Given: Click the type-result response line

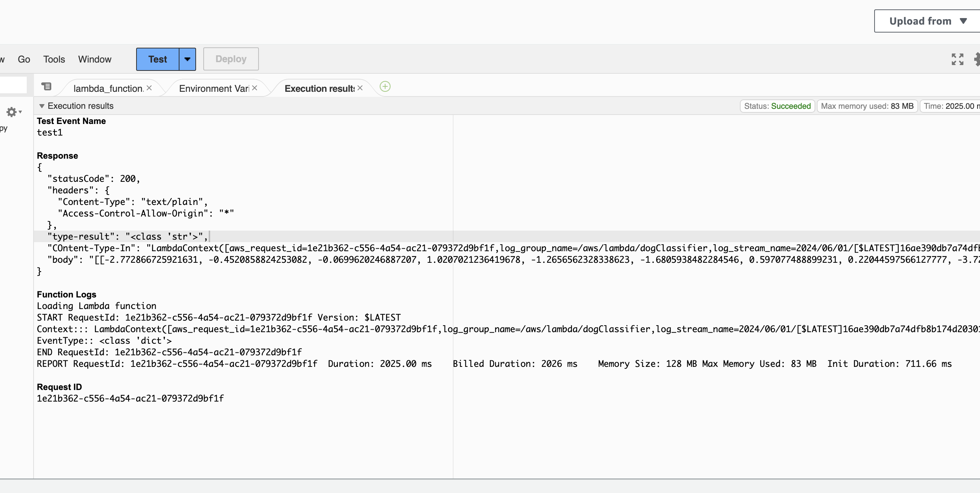Looking at the screenshot, I should click(128, 236).
